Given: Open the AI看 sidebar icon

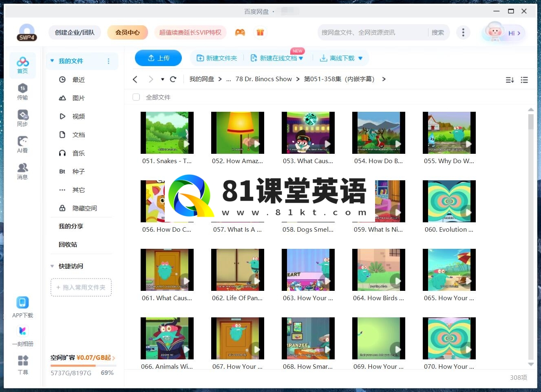Looking at the screenshot, I should click(x=22, y=145).
